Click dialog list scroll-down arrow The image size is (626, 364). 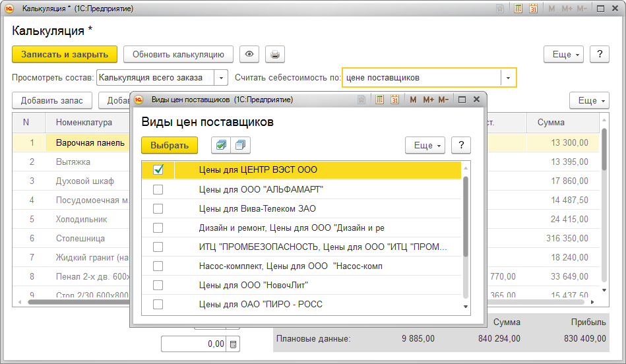(466, 307)
